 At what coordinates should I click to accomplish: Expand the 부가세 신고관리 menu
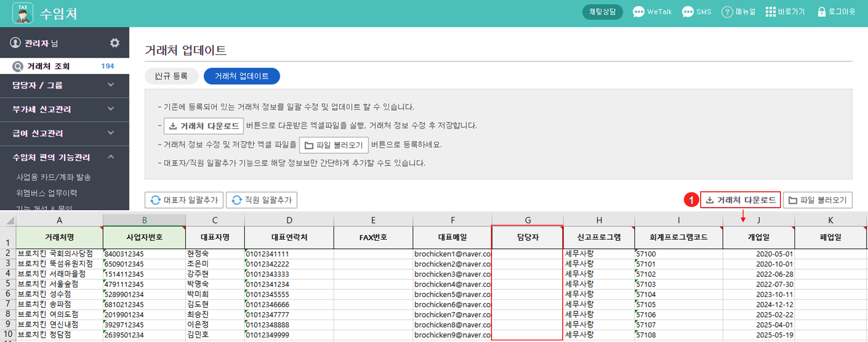pos(65,109)
